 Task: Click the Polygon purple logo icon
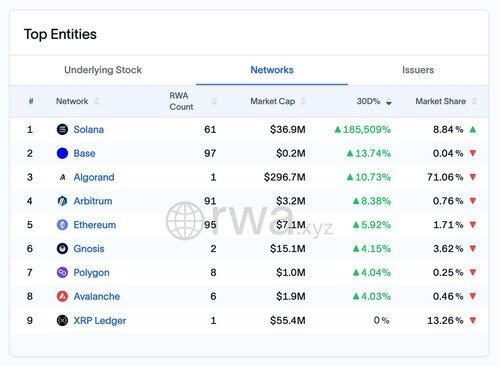[x=62, y=273]
